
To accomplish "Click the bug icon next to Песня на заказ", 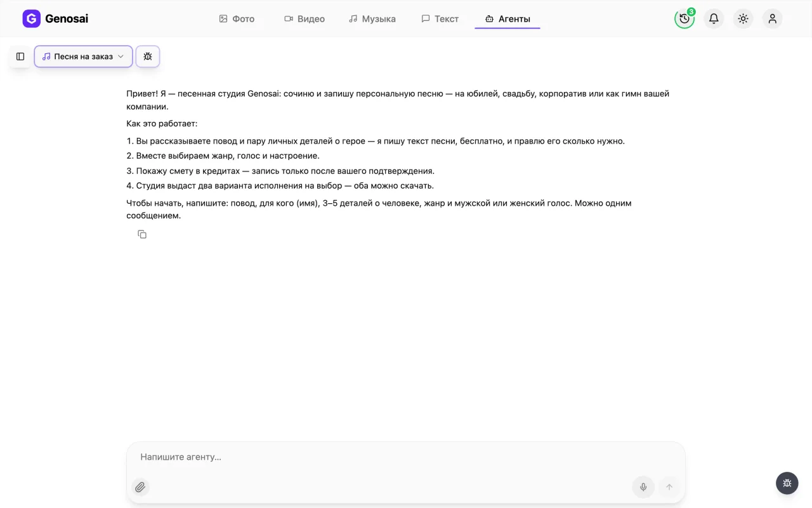I will tap(148, 57).
